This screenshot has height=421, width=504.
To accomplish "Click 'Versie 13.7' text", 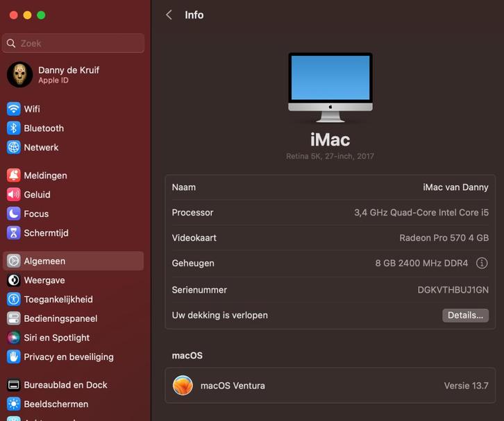I will (466, 386).
